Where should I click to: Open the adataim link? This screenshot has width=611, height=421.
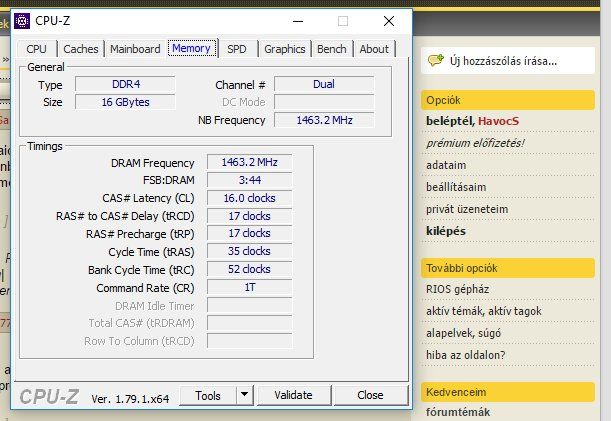[446, 165]
